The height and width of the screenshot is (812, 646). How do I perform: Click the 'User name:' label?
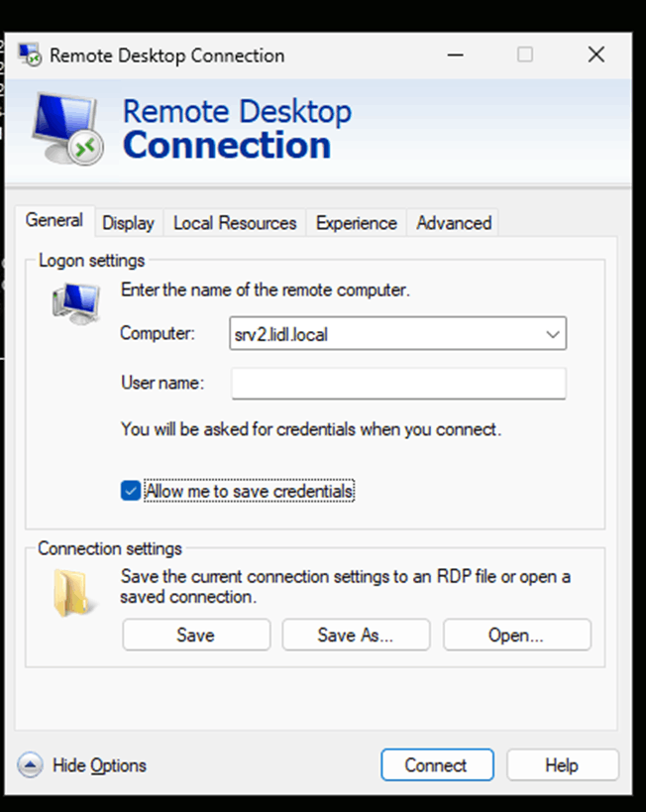[162, 383]
